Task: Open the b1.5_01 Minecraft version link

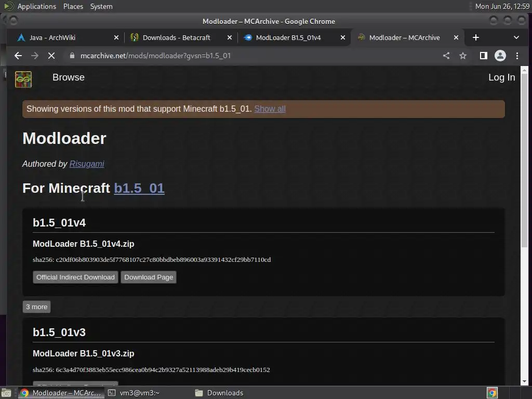Action: coord(139,188)
